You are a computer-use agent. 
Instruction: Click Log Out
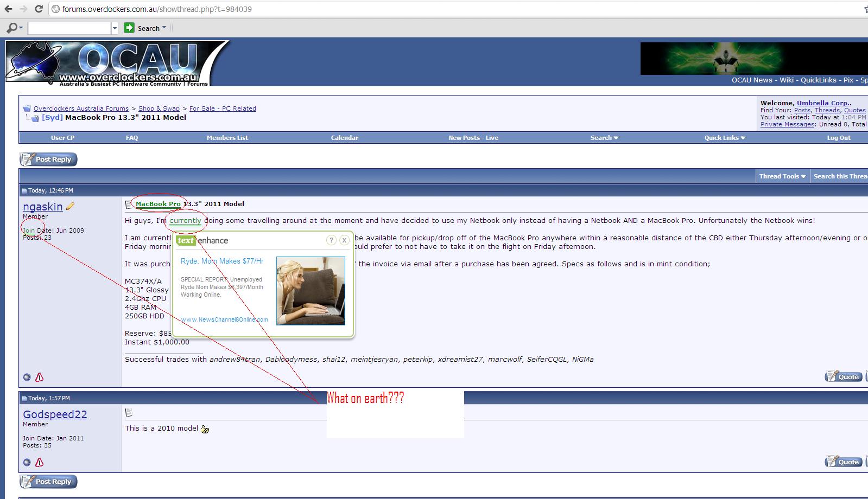pos(839,138)
